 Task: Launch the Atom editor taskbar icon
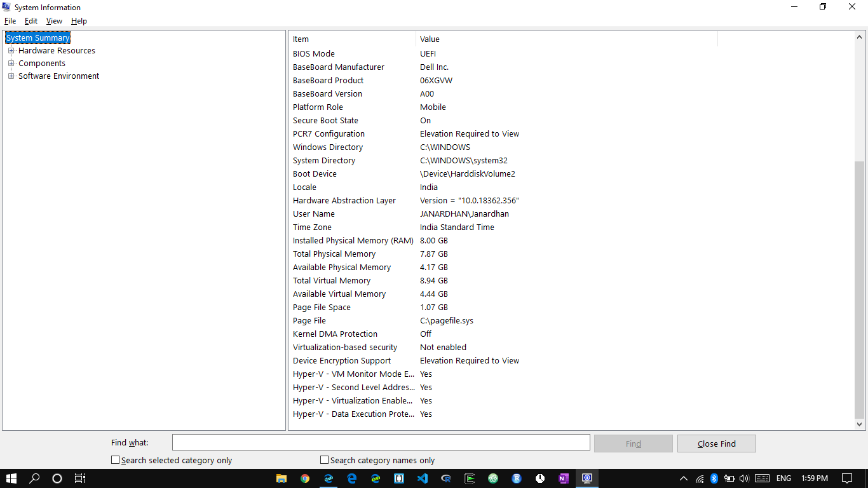[x=493, y=478]
